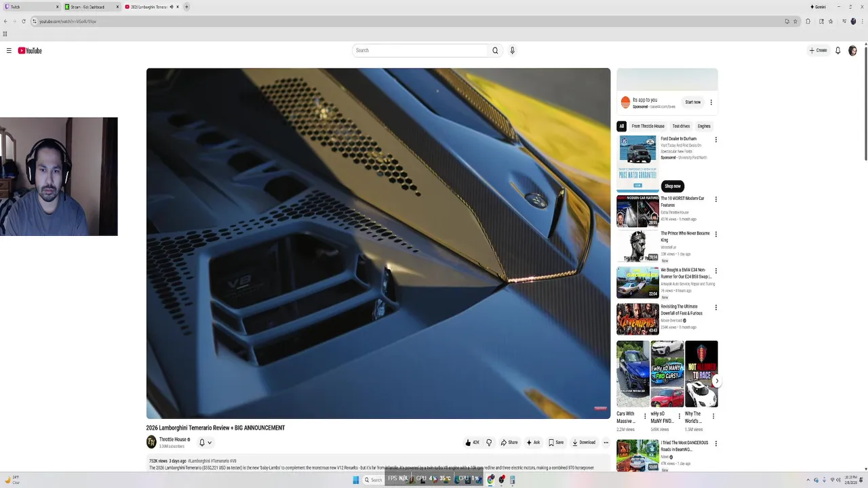This screenshot has width=868, height=488.
Task: Click the taskbar clock and date
Action: [850, 480]
